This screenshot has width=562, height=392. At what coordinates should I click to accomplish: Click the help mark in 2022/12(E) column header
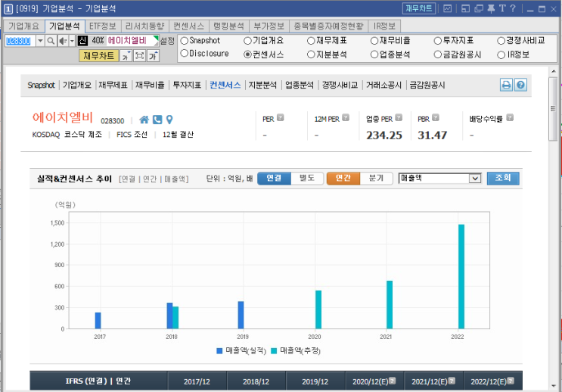(x=511, y=381)
